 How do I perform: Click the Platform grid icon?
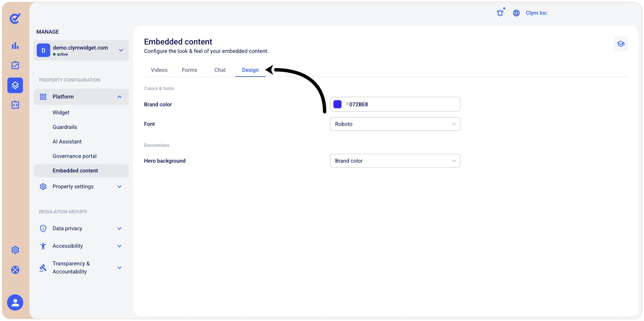click(x=43, y=97)
